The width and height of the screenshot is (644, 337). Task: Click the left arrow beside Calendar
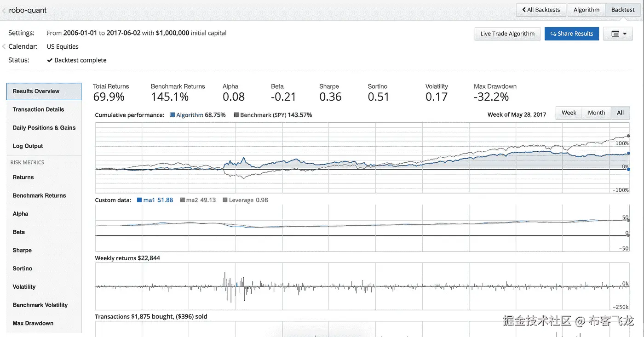(4, 46)
